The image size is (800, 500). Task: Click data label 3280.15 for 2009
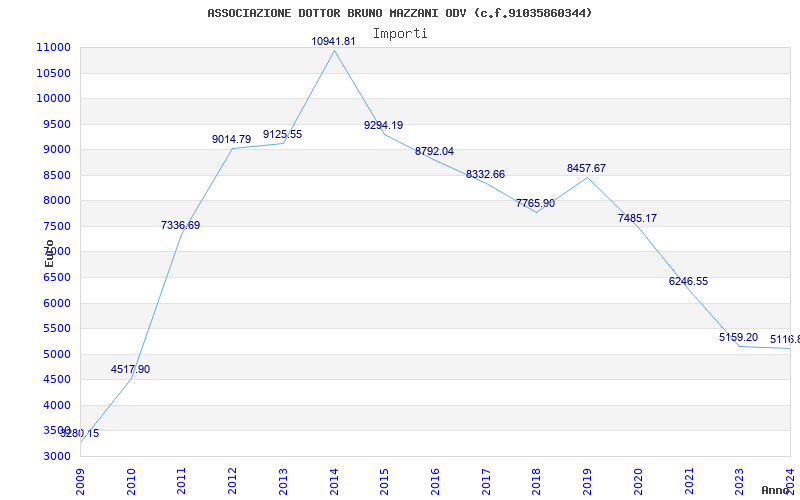(80, 434)
